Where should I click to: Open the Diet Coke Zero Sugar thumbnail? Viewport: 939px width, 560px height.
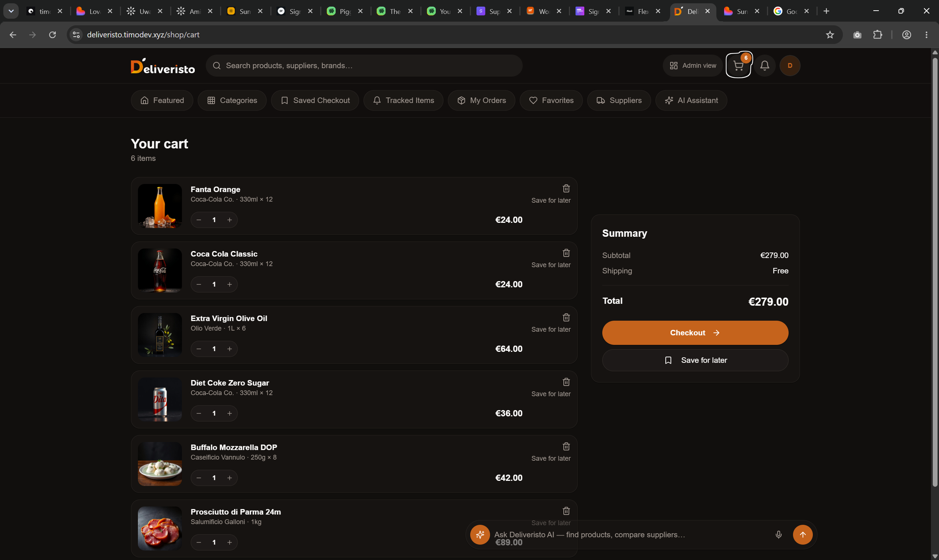(x=160, y=399)
